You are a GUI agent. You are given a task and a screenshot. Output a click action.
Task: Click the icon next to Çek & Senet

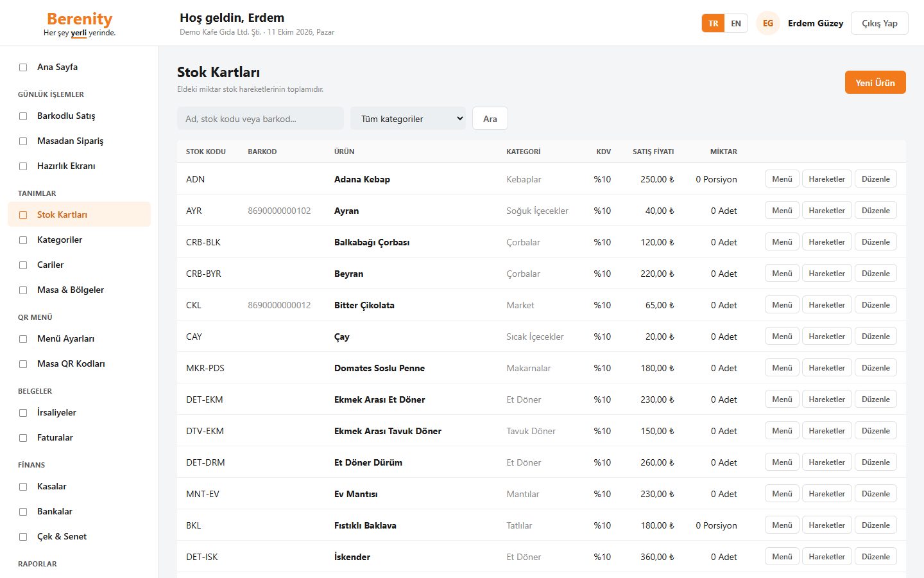click(23, 537)
